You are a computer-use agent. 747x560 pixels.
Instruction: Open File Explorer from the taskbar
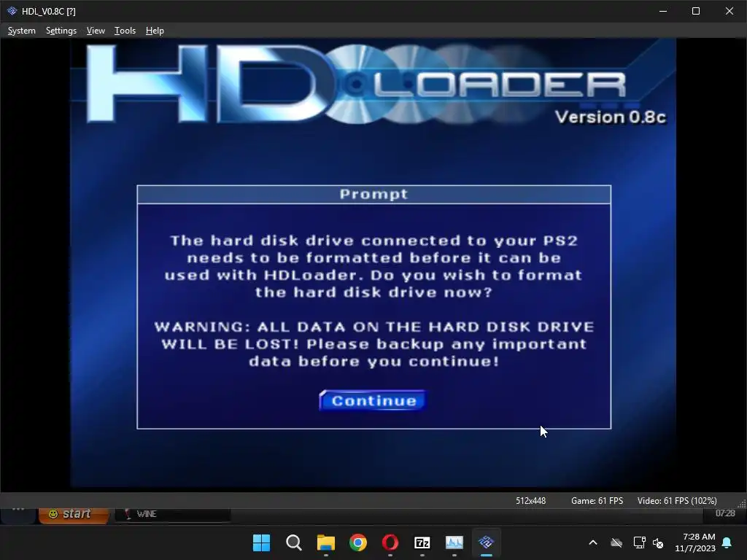326,542
